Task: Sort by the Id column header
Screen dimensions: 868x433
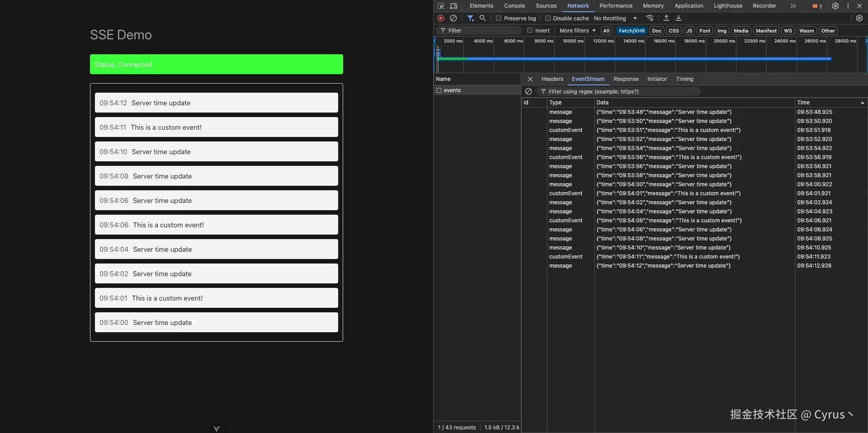Action: (534, 103)
